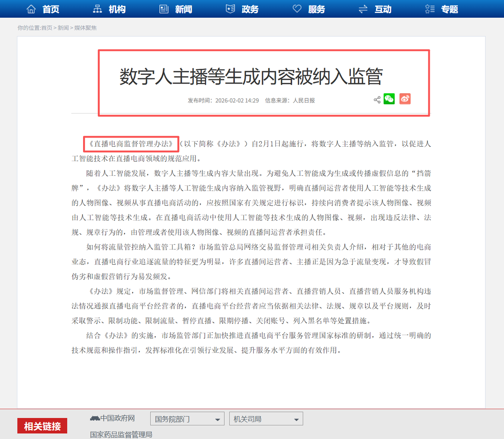Share the article via Weibo icon
This screenshot has height=439, width=504.
[x=405, y=99]
